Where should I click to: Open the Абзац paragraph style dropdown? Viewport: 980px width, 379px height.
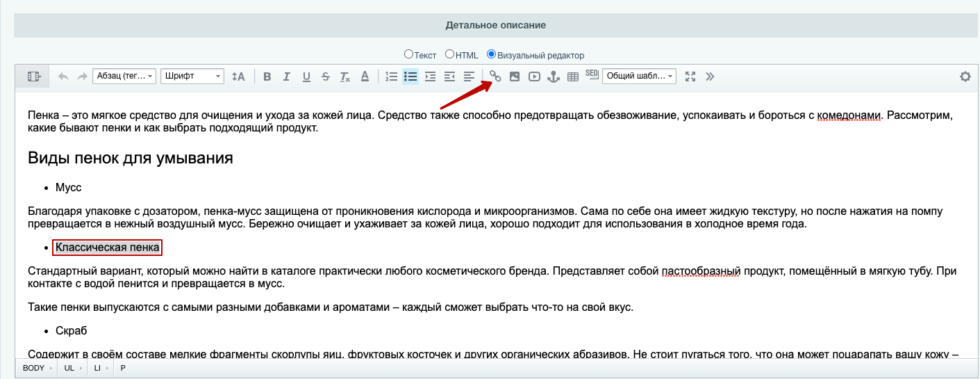[124, 76]
